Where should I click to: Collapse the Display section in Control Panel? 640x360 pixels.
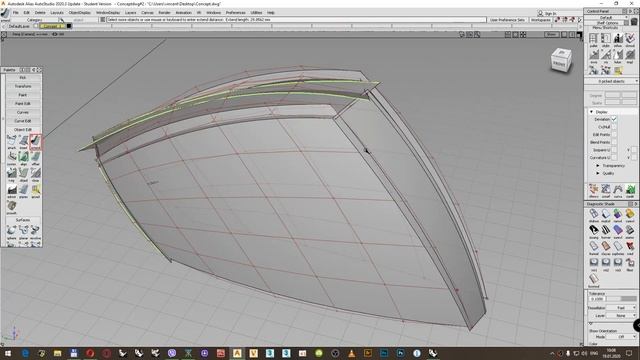click(591, 111)
